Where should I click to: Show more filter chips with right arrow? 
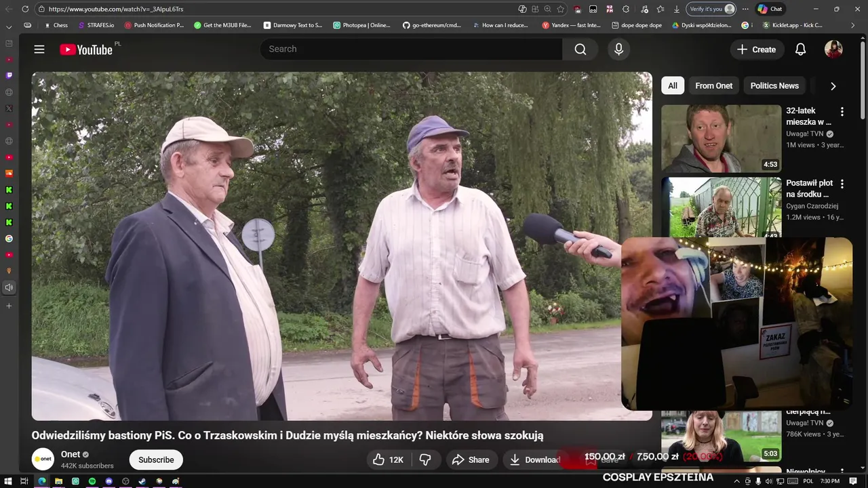coord(833,86)
